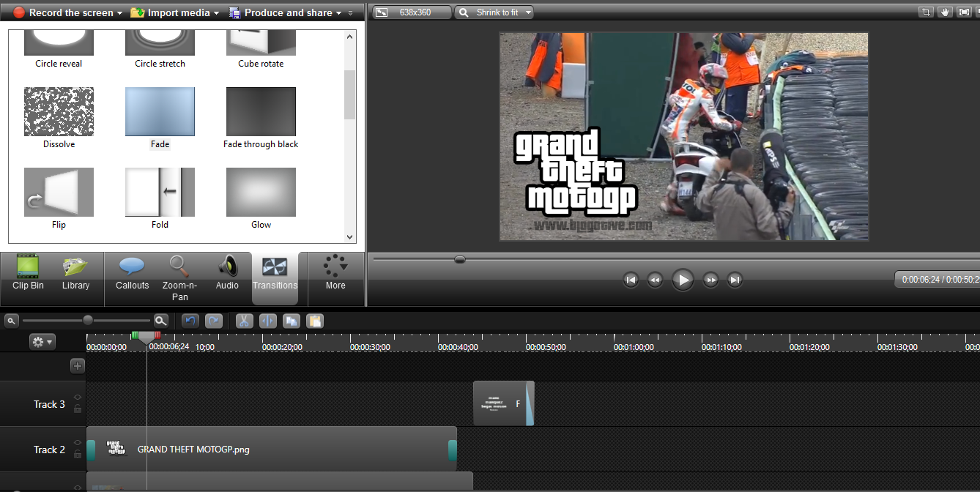
Task: Select the Fade transition thumbnail
Action: click(x=160, y=111)
